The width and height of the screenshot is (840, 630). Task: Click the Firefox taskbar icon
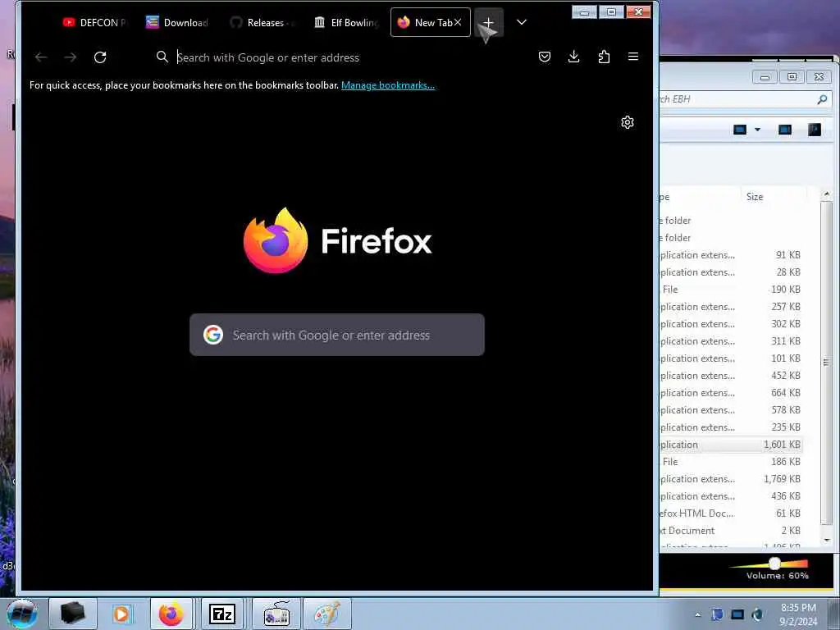point(171,614)
